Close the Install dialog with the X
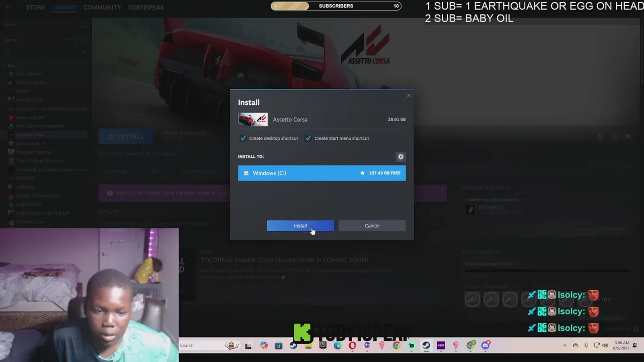Image resolution: width=644 pixels, height=362 pixels. (x=409, y=96)
